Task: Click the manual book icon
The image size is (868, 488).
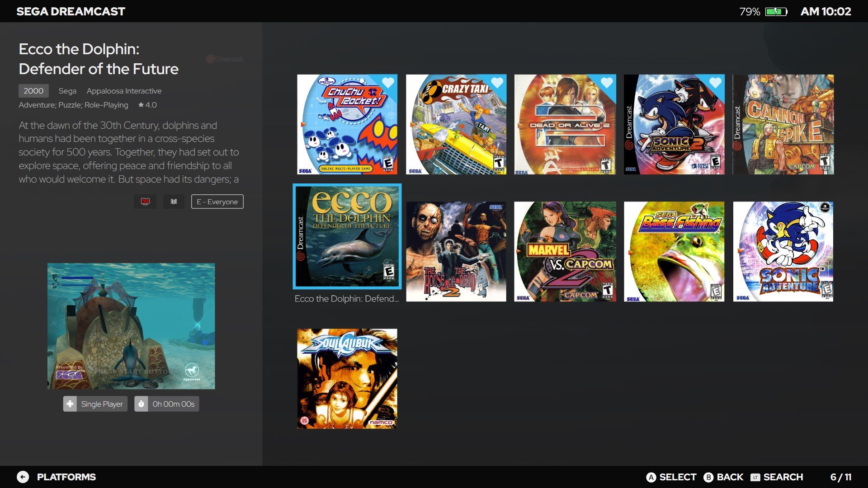Action: pos(174,202)
